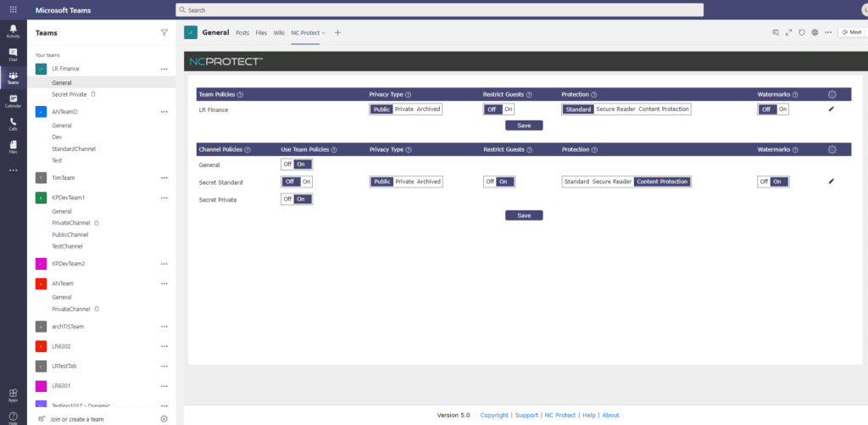This screenshot has width=868, height=425.
Task: Open the Help footer link
Action: [589, 415]
